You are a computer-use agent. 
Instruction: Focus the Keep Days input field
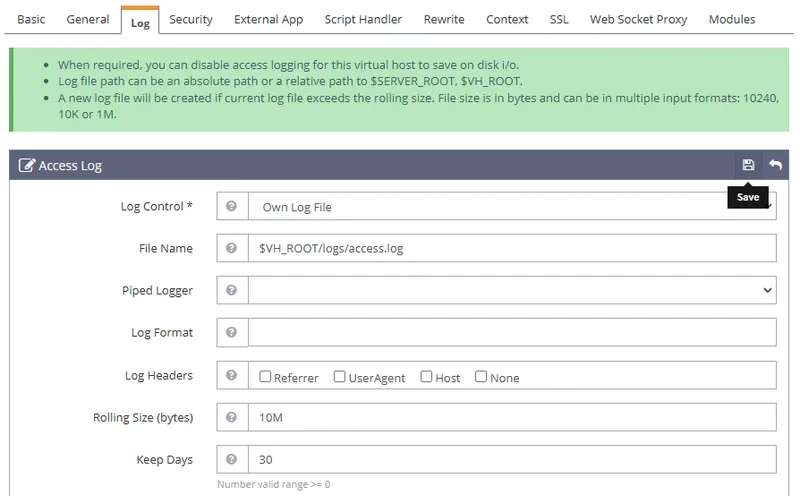click(x=510, y=460)
